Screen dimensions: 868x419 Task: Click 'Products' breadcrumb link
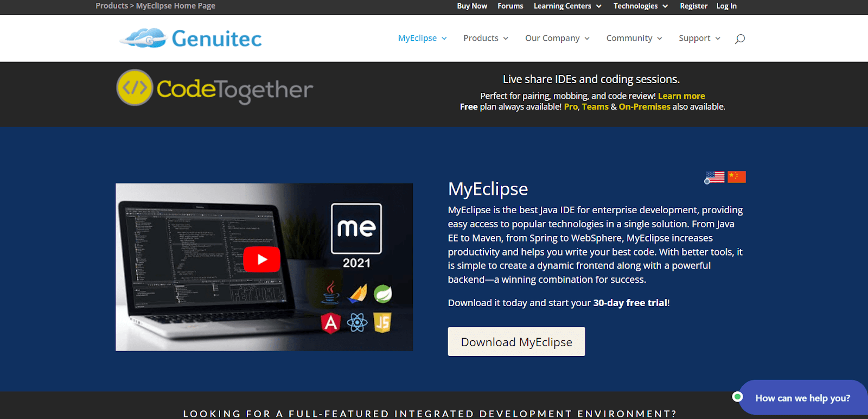click(x=112, y=6)
